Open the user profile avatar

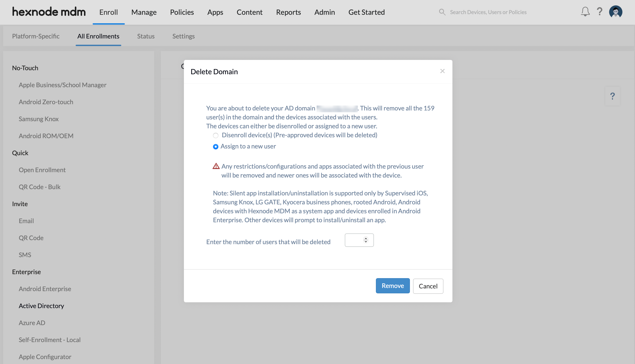616,12
